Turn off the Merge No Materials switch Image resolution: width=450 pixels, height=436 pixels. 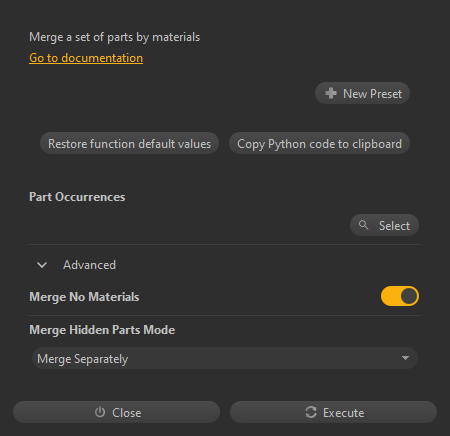click(400, 296)
